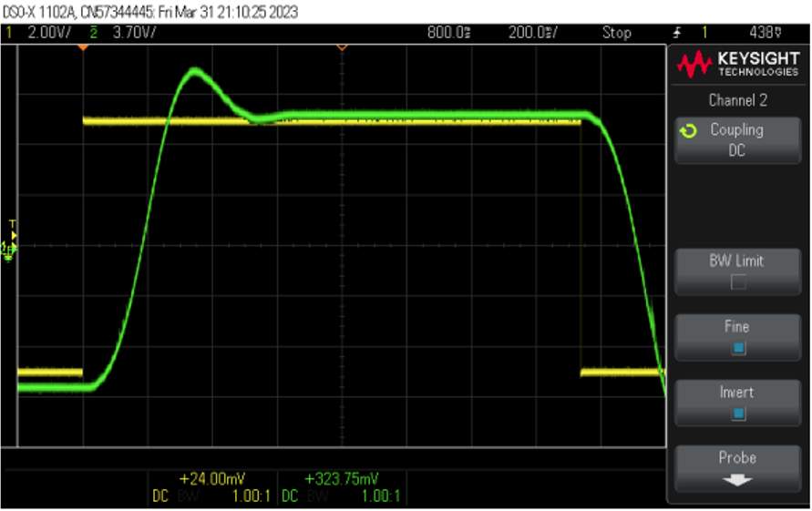Image resolution: width=812 pixels, height=511 pixels.
Task: Click the trigger level T marker on left edge
Action: point(12,224)
